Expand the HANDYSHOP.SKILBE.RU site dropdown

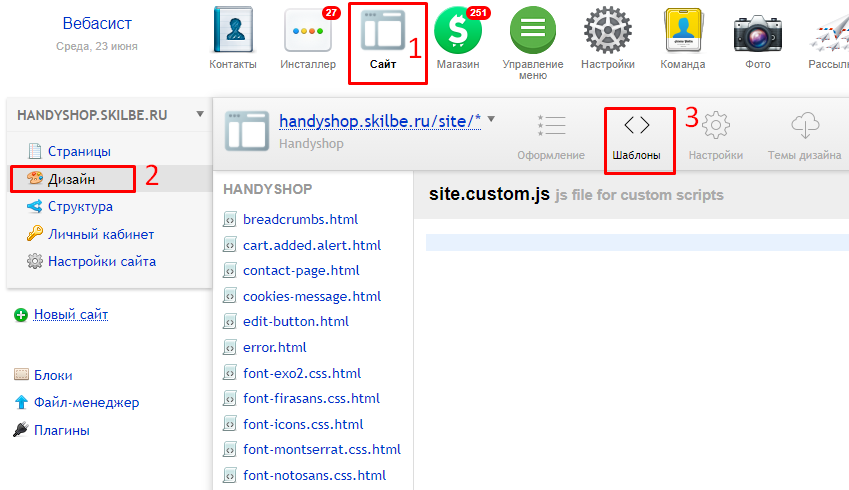click(x=200, y=114)
